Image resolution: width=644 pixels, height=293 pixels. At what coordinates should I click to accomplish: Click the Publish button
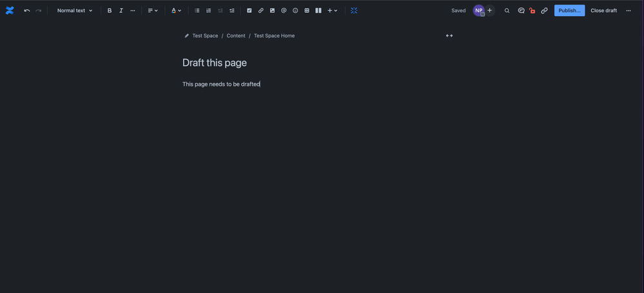pyautogui.click(x=569, y=11)
